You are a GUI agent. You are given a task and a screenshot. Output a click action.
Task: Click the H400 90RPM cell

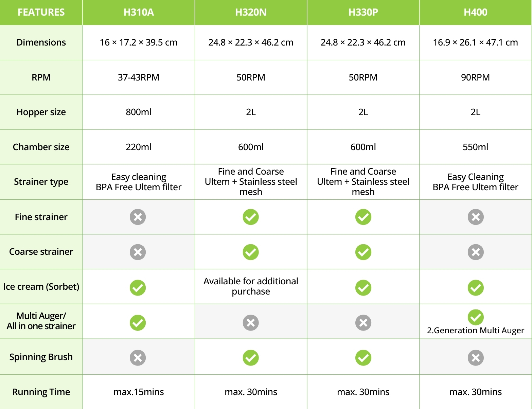point(476,77)
